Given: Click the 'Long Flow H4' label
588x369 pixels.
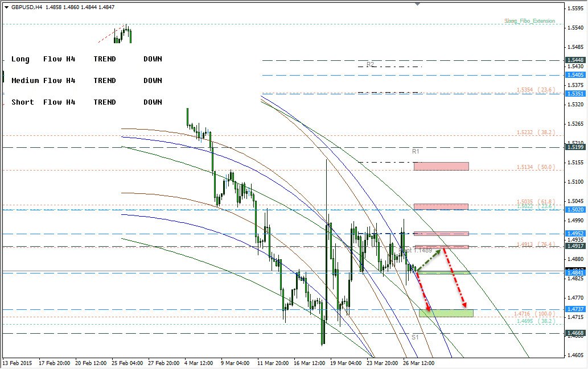Looking at the screenshot, I should [43, 59].
